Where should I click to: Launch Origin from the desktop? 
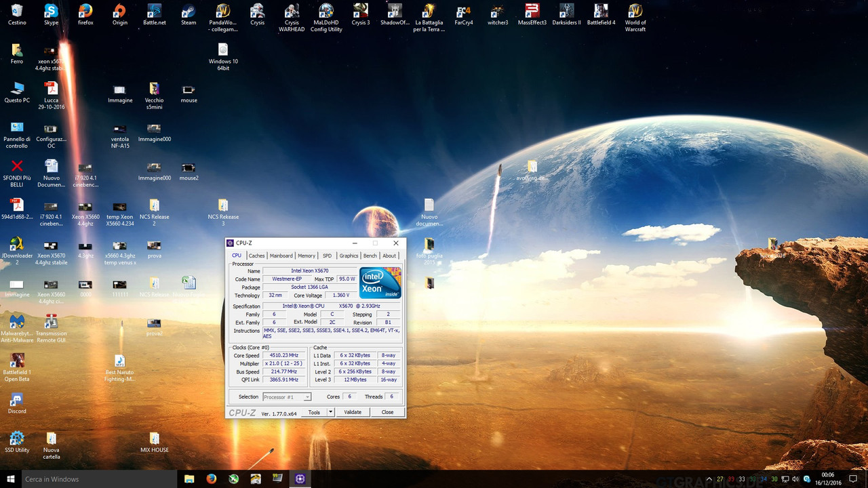(119, 14)
